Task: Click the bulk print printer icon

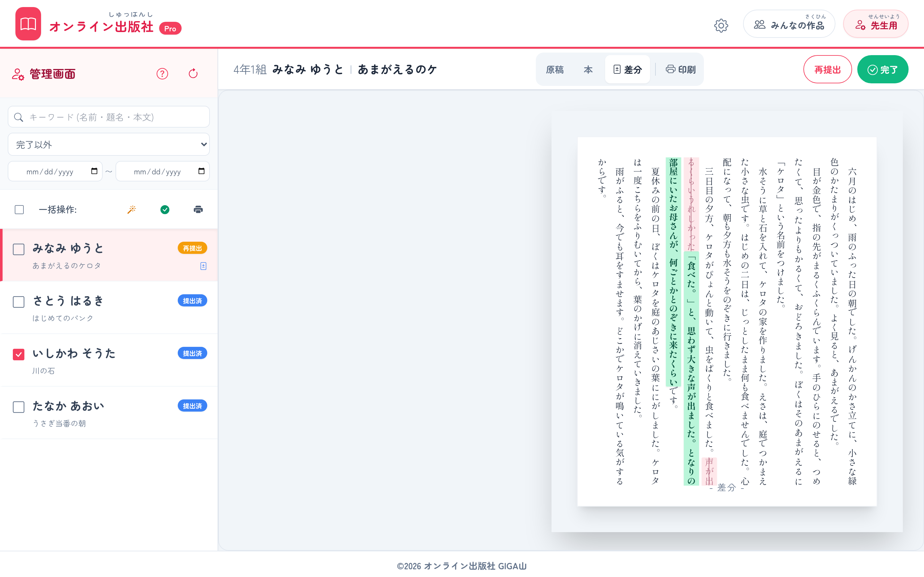Action: pos(198,210)
